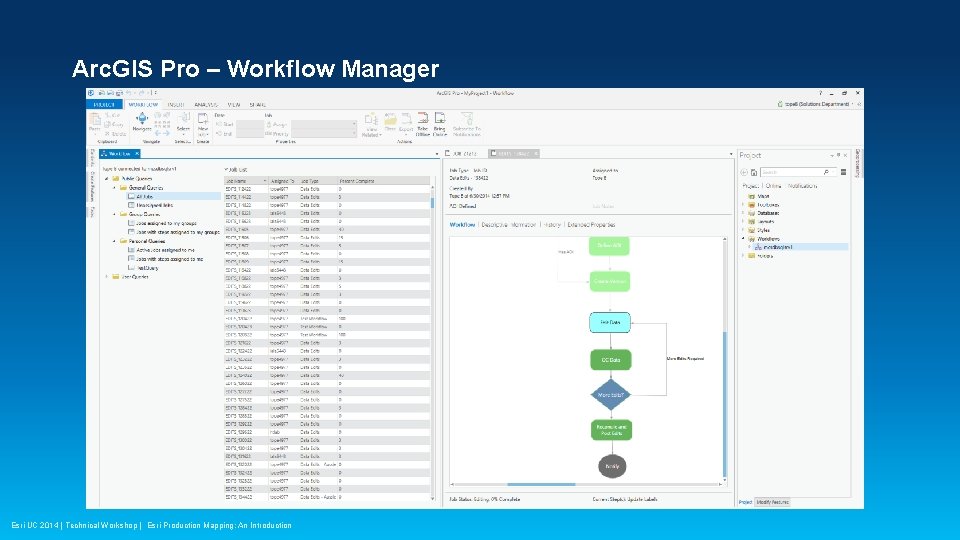Open the History link in job view
Screen dimensions: 960x540
tap(552, 225)
